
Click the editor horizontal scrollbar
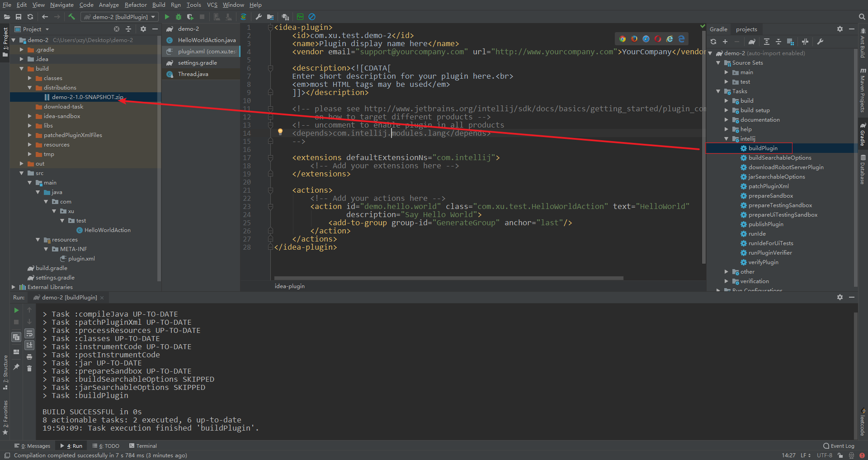click(x=448, y=278)
